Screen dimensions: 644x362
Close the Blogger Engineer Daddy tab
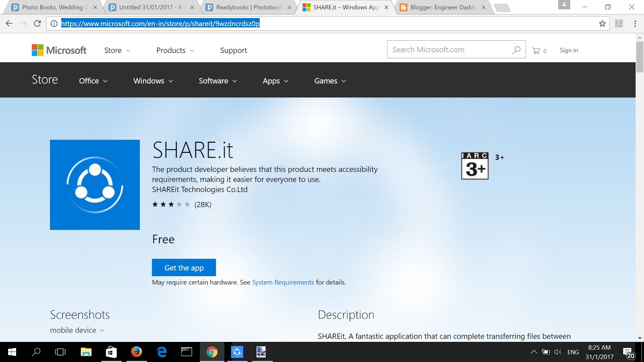(x=483, y=7)
